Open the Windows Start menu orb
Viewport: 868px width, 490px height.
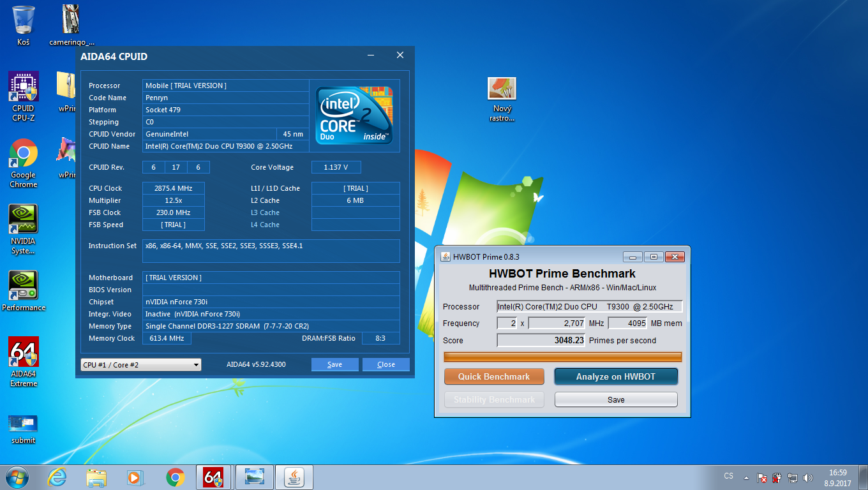[x=16, y=477]
